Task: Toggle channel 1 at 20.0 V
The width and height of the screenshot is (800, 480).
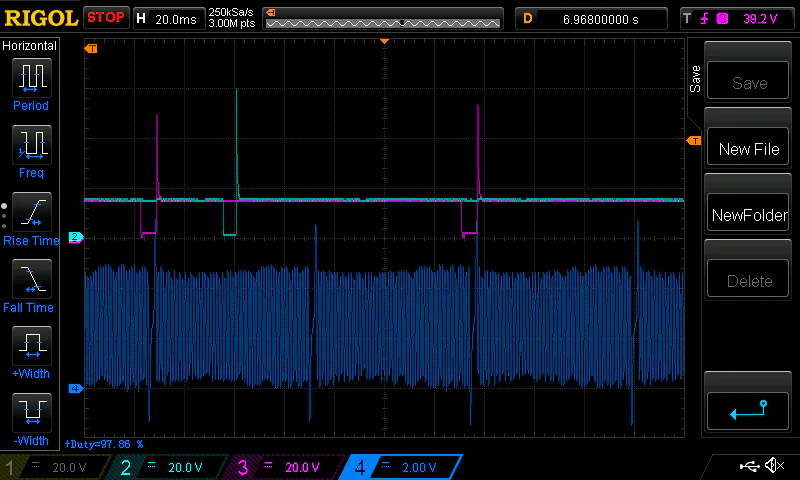Action: coord(55,467)
